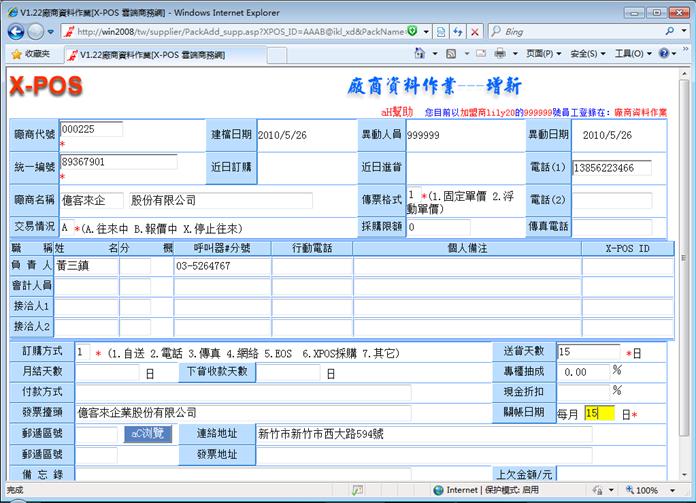
Task: Open the 工具(O) tools menu
Action: 631,53
